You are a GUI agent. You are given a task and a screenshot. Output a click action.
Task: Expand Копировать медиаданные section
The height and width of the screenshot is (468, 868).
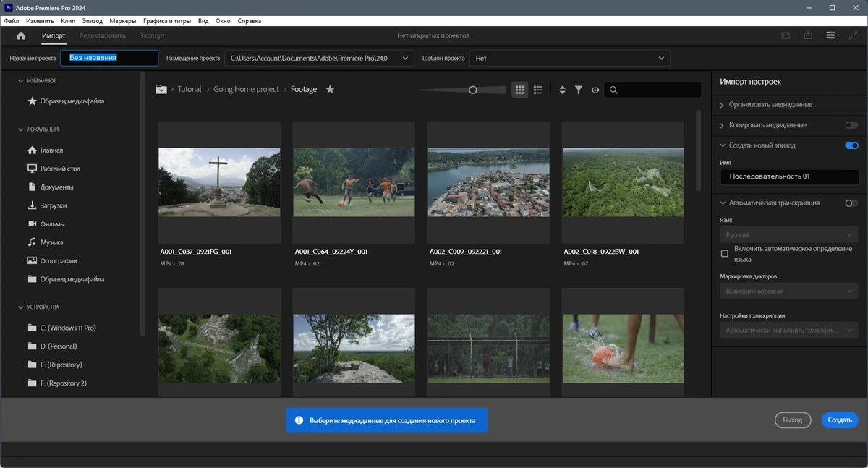pos(722,125)
